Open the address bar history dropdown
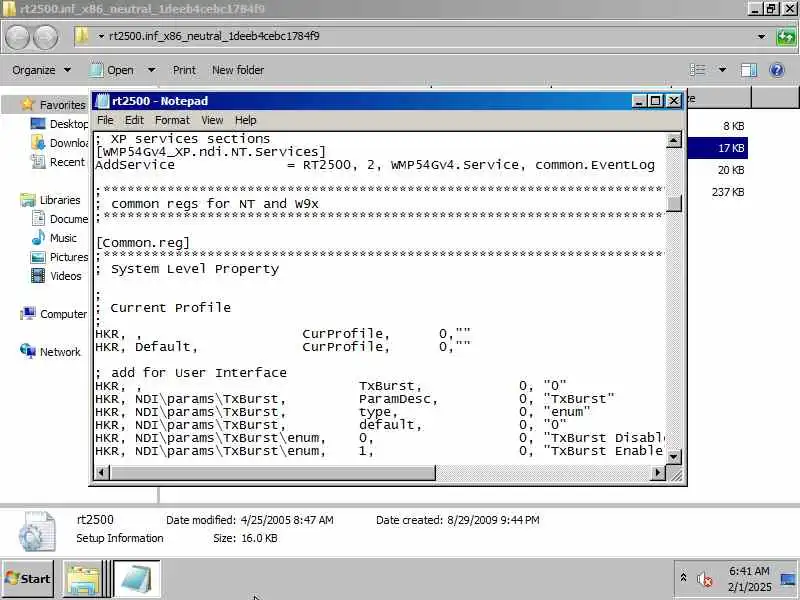 click(761, 37)
